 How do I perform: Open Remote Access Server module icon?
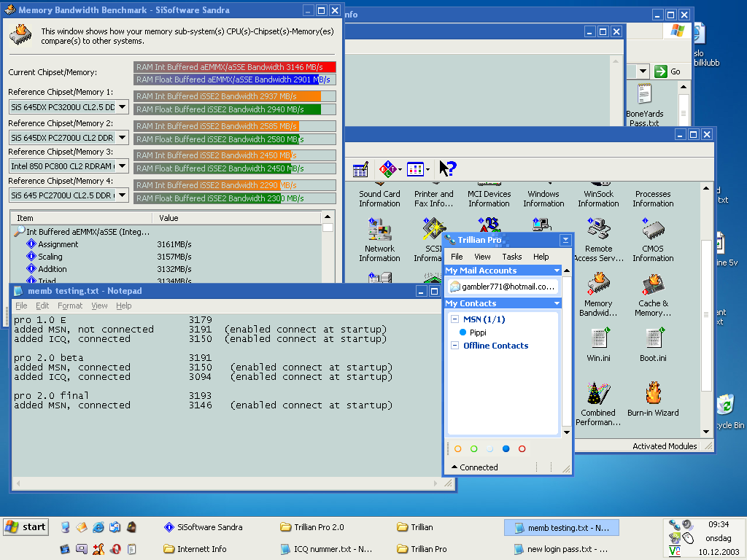599,229
